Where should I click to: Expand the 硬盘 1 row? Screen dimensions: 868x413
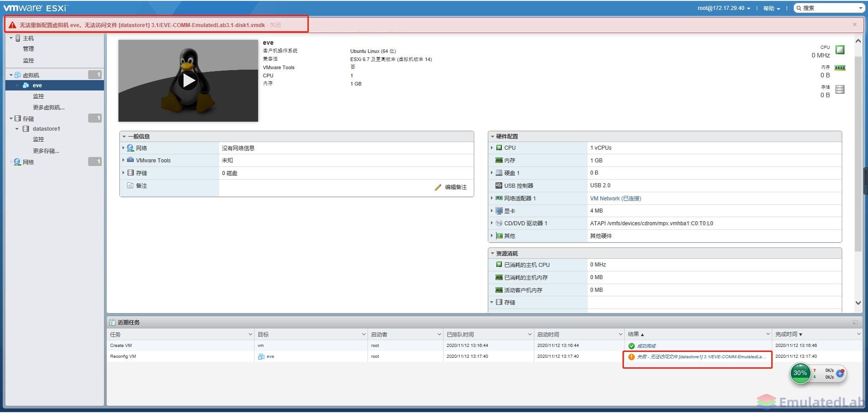(x=492, y=173)
